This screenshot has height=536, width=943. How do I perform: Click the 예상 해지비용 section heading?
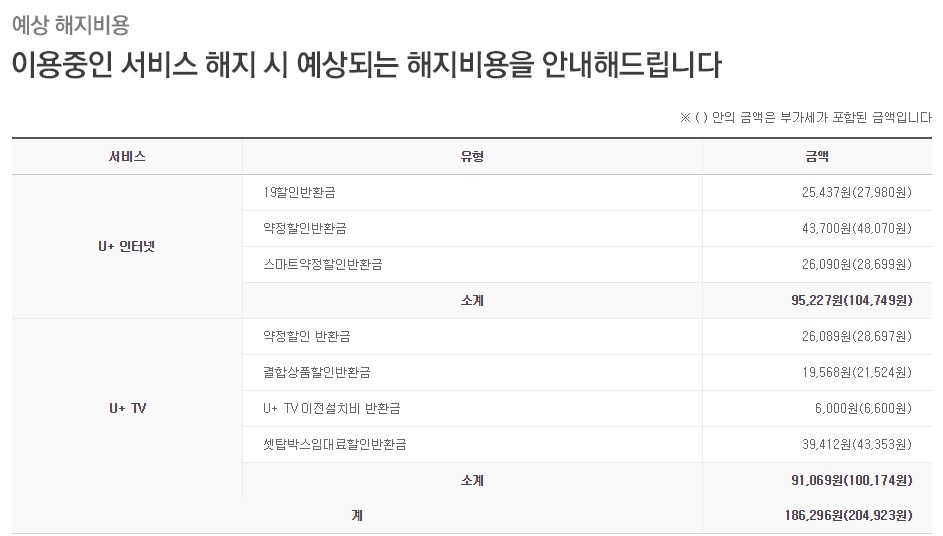70,23
